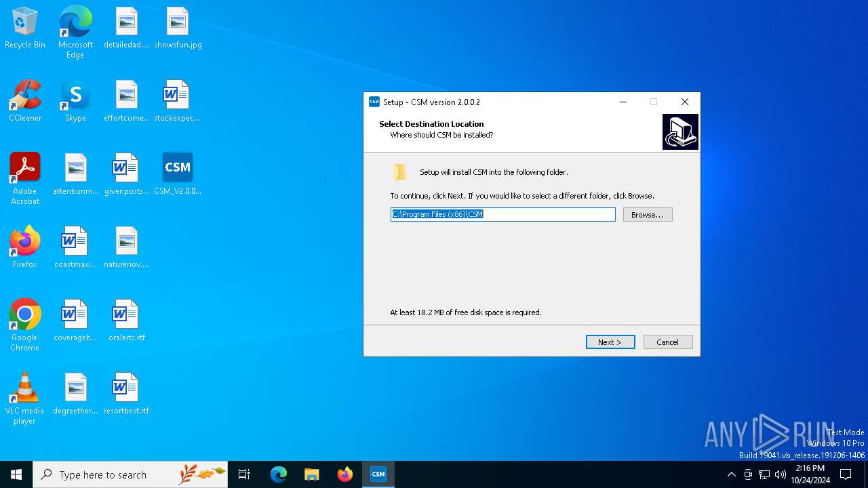Close the CSM setup window
868x488 pixels.
pyautogui.click(x=685, y=102)
